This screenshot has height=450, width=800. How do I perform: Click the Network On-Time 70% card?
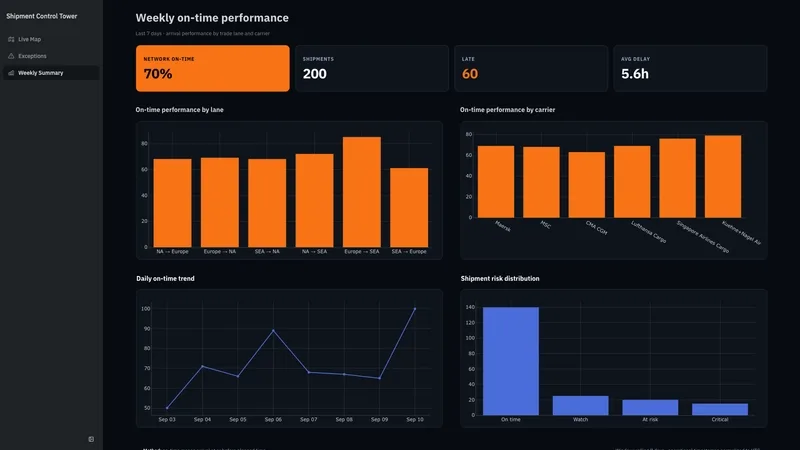212,68
